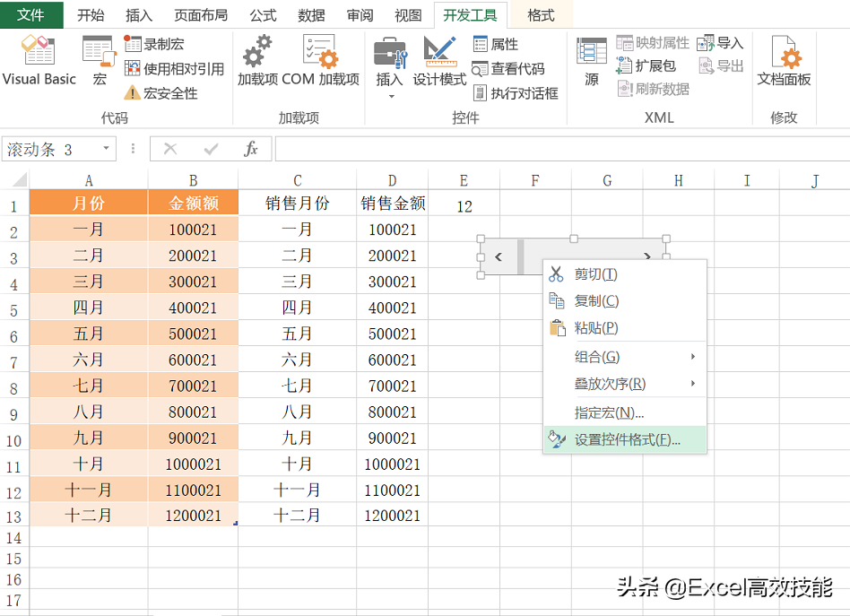Click the scrollbar control thumb
The height and width of the screenshot is (616, 850).
(522, 256)
